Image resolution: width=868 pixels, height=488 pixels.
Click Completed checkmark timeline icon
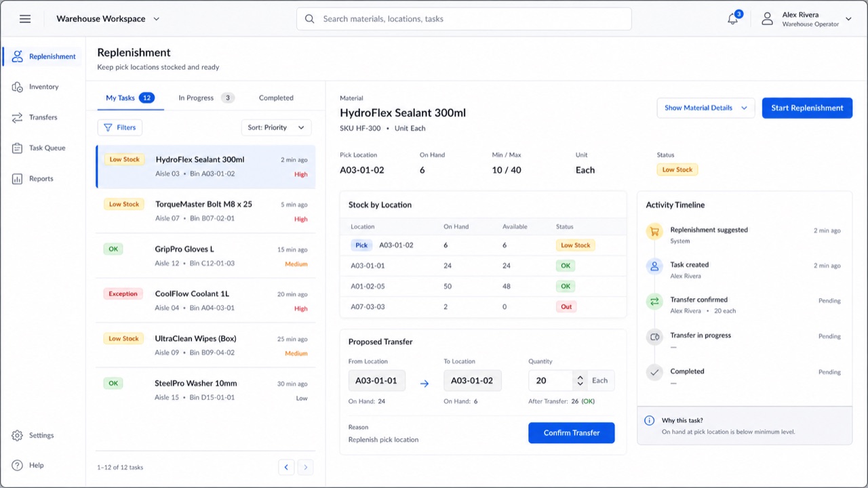(654, 372)
